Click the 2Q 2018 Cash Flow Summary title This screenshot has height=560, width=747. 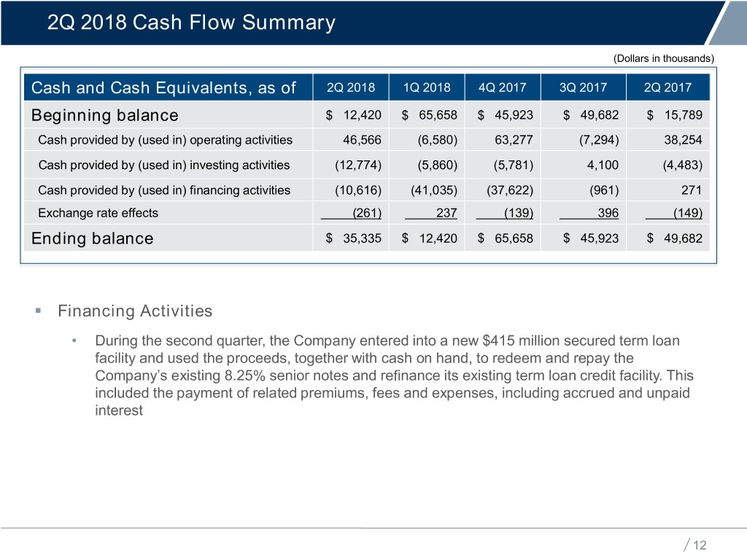click(x=191, y=23)
